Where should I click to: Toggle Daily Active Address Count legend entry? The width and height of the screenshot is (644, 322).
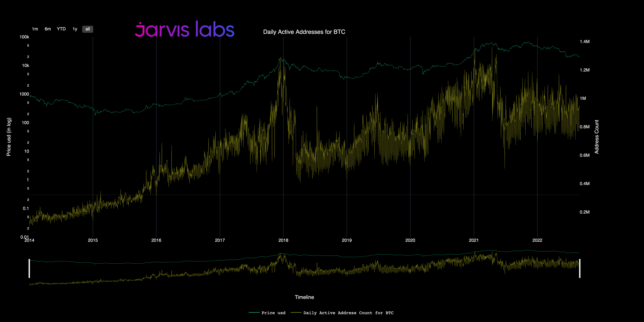pyautogui.click(x=348, y=313)
